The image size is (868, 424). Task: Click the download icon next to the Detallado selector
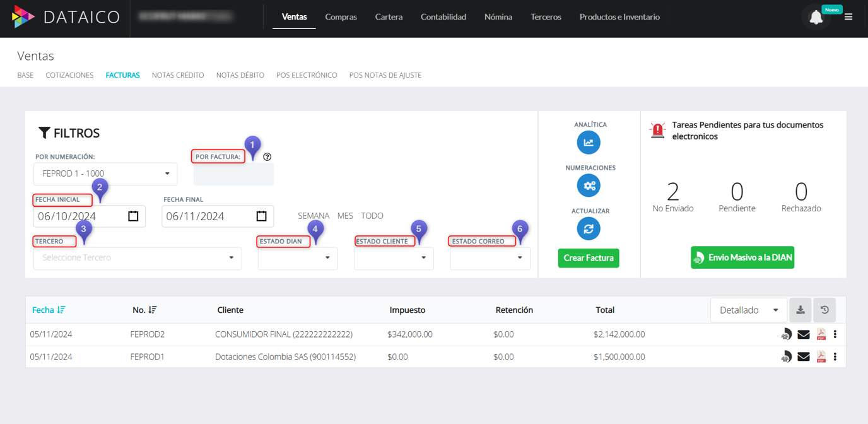pyautogui.click(x=800, y=310)
